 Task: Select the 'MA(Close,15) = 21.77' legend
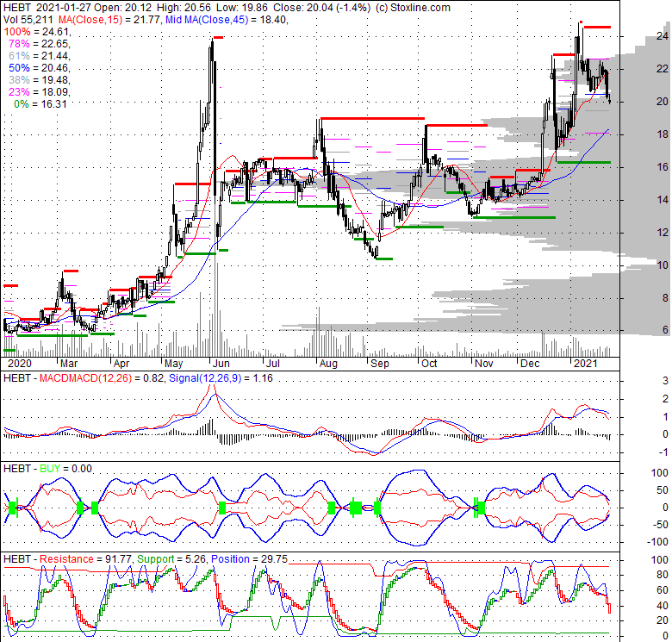tap(109, 20)
